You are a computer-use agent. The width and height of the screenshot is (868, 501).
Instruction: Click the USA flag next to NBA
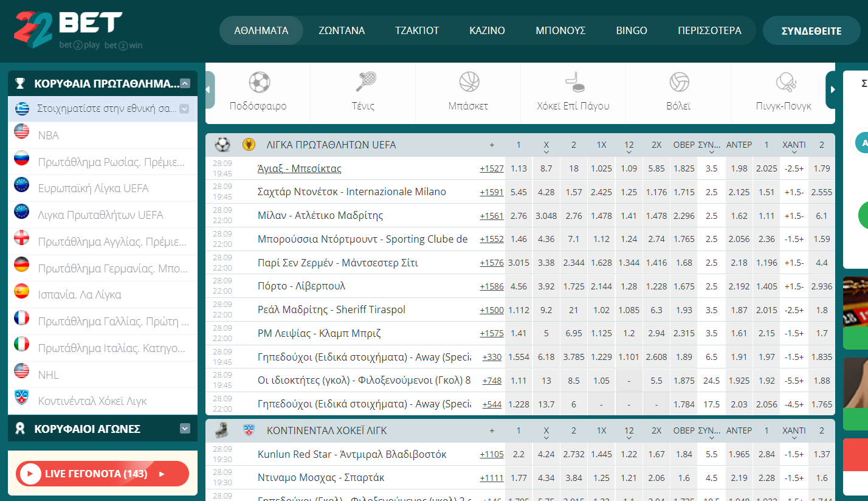tap(22, 131)
